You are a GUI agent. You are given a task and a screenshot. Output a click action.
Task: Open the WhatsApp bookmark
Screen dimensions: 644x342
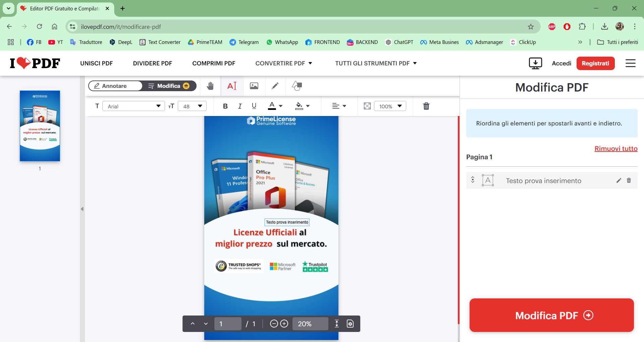282,42
